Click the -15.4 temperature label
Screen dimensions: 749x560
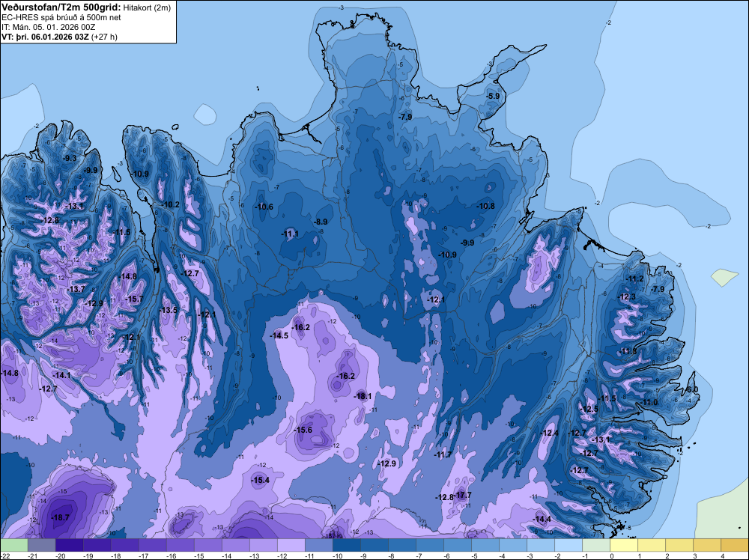[261, 480]
